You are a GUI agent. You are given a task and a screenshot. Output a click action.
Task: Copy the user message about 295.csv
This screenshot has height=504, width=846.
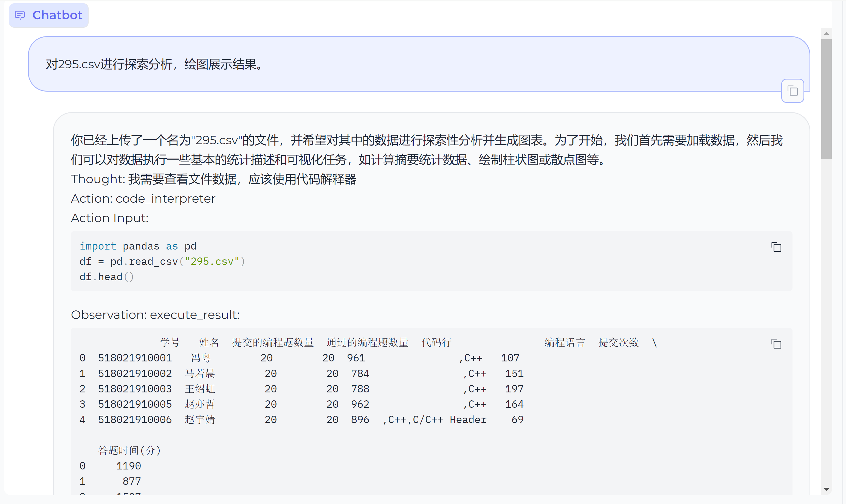[x=792, y=91]
